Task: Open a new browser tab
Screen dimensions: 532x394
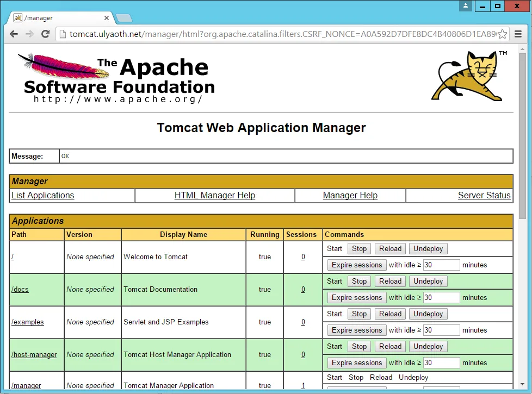Action: tap(124, 18)
